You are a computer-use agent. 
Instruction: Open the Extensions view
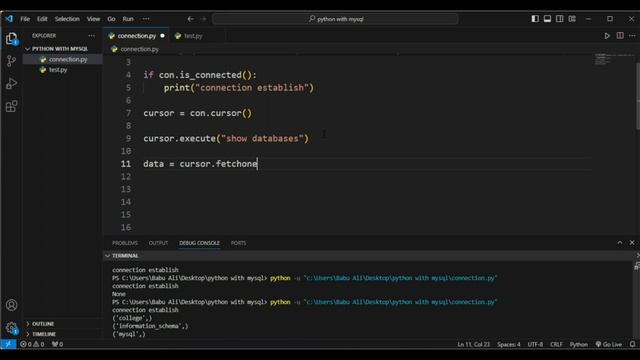(11, 107)
